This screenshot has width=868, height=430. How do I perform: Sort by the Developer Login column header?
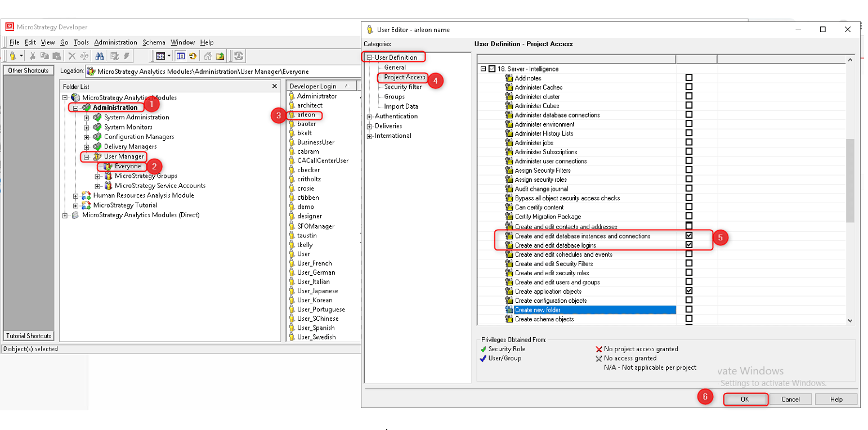321,86
